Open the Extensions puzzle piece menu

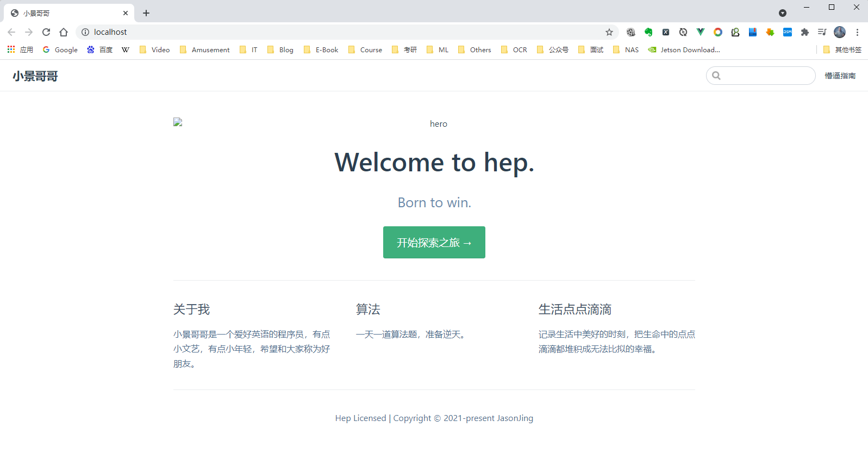(x=805, y=32)
